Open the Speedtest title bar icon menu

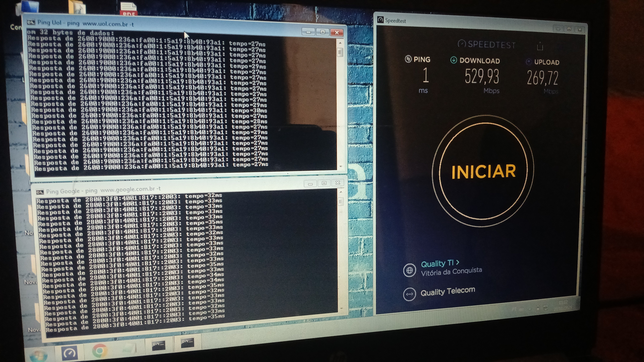pyautogui.click(x=380, y=20)
